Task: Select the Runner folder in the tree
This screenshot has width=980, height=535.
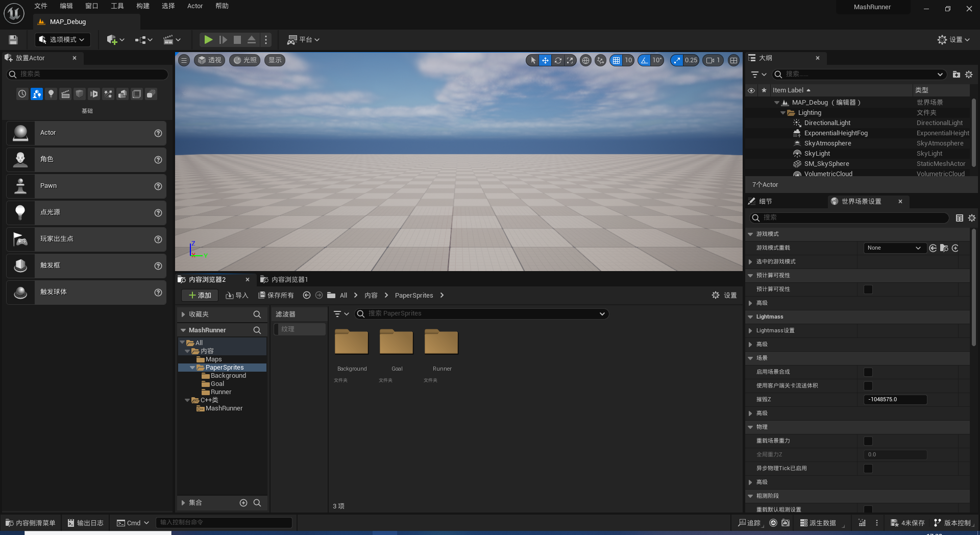Action: [x=221, y=392]
